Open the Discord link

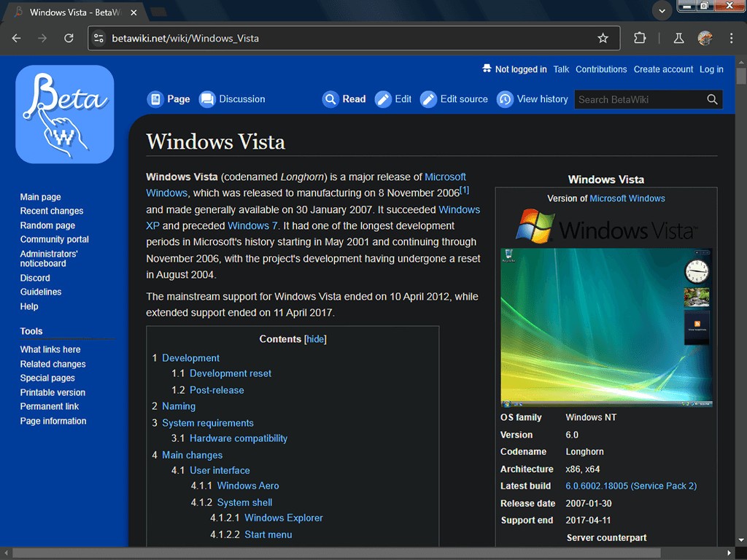pyautogui.click(x=35, y=278)
